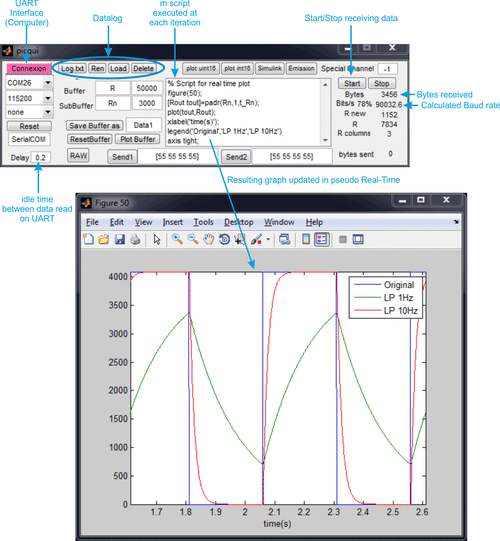Click the ResetBuffer button
This screenshot has width=500, height=541.
90,139
